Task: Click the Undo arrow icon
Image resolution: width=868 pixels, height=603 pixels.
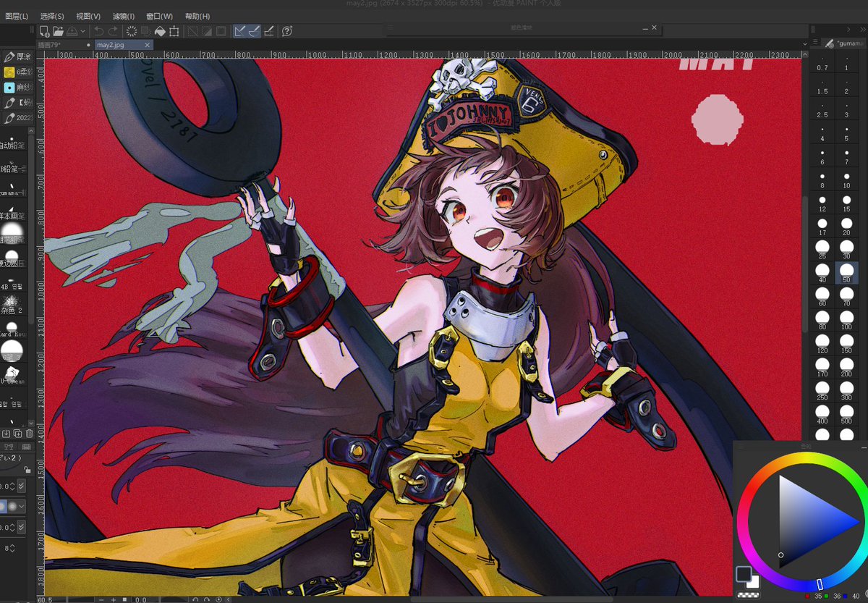Action: coord(99,31)
